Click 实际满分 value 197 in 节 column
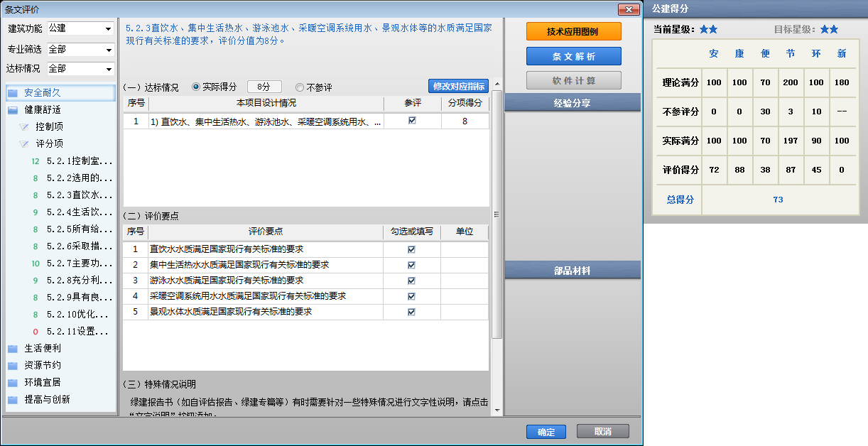Viewport: 868px width, 446px height. click(791, 141)
